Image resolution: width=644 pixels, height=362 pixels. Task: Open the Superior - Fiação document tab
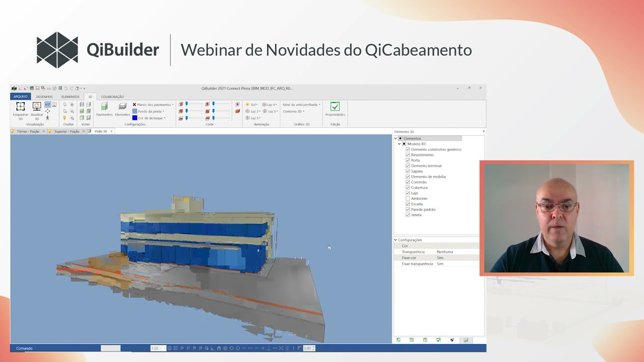tap(67, 131)
